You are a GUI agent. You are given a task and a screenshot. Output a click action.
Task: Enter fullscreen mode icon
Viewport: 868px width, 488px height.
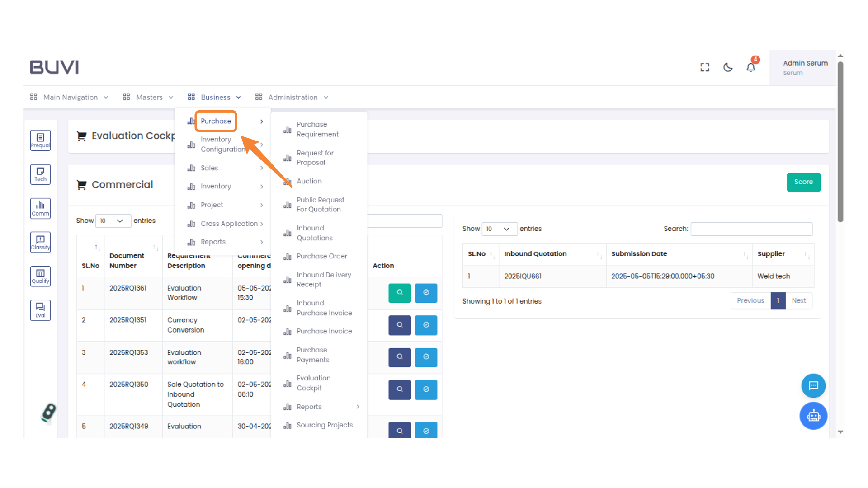[704, 67]
